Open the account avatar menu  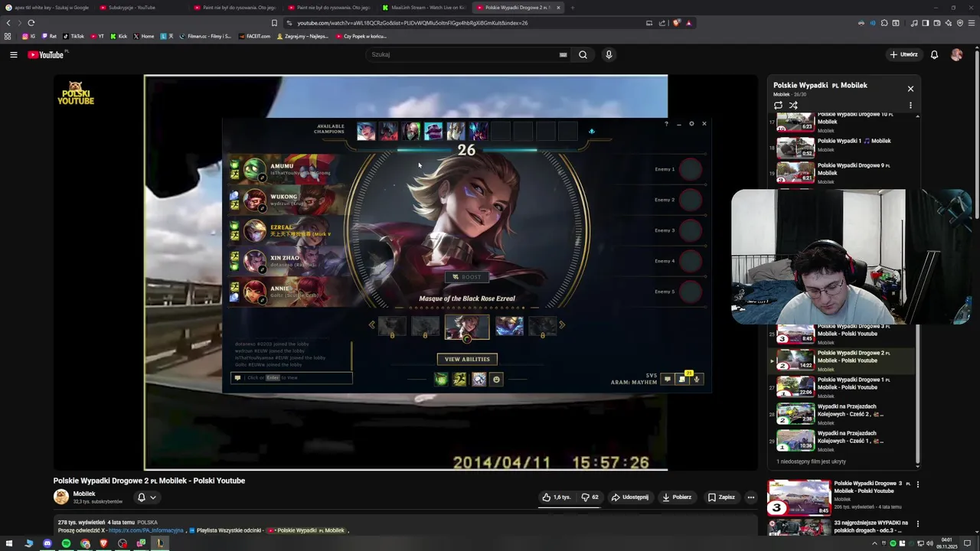coord(956,54)
